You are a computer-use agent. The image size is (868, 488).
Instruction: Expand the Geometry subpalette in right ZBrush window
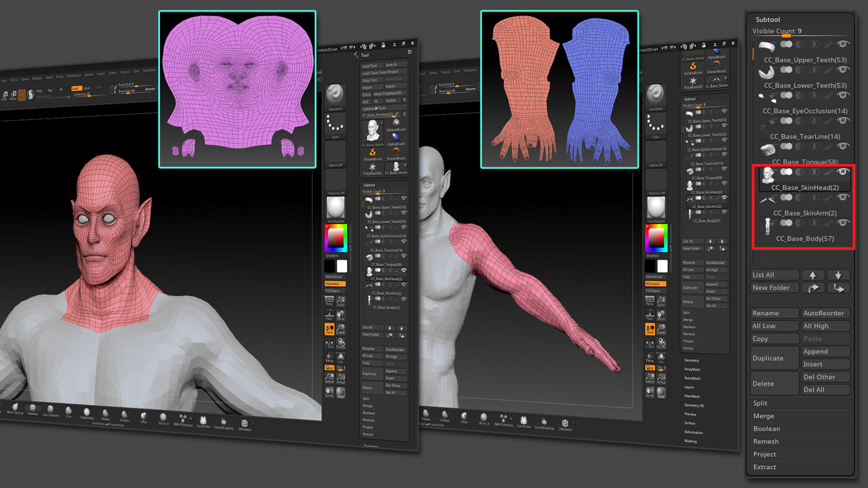tap(692, 361)
